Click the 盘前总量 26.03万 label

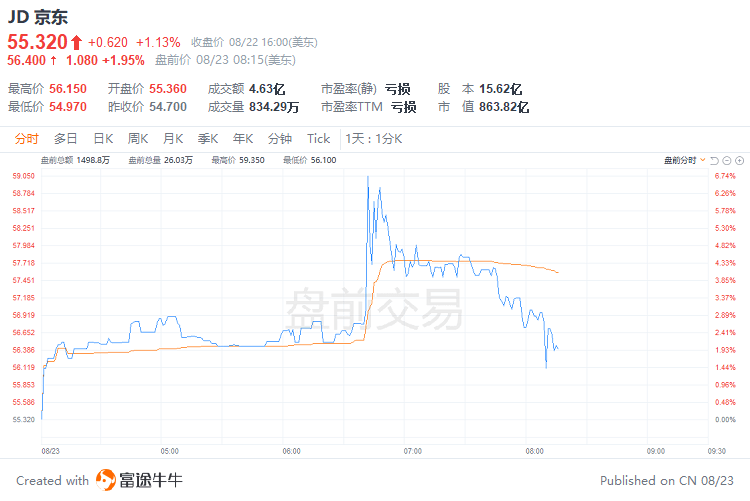coord(161,160)
